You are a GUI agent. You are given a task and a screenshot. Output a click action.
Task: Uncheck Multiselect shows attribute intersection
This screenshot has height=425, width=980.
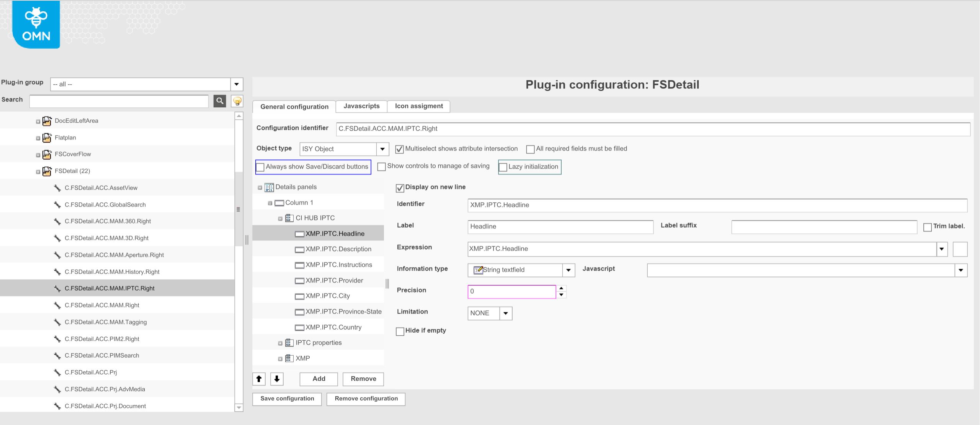coord(399,149)
